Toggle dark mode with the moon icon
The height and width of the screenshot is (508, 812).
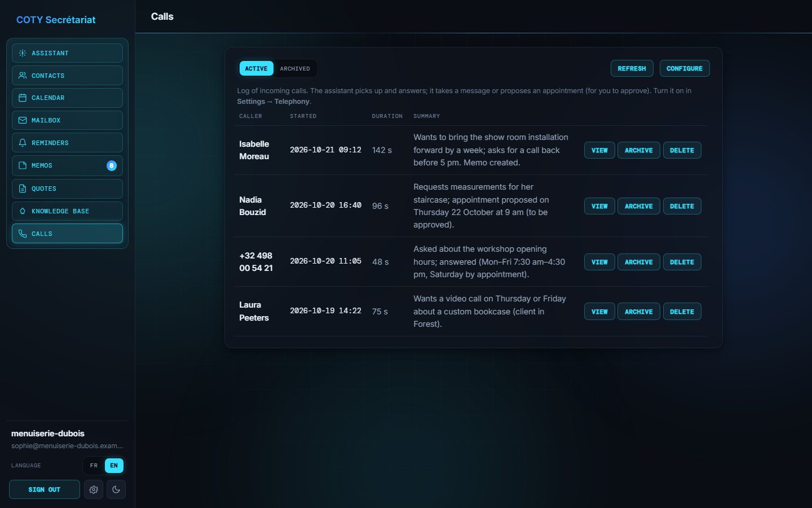pos(116,489)
